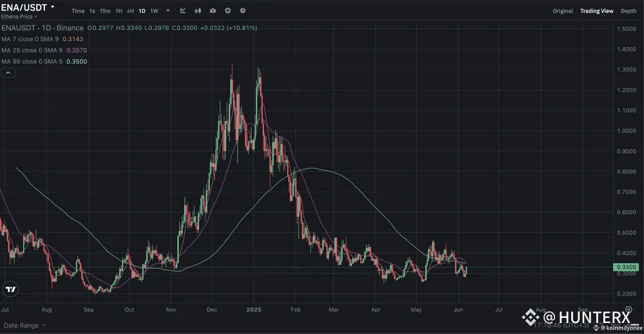644x334 pixels.
Task: Open the Ethena Price link
Action: 19,17
